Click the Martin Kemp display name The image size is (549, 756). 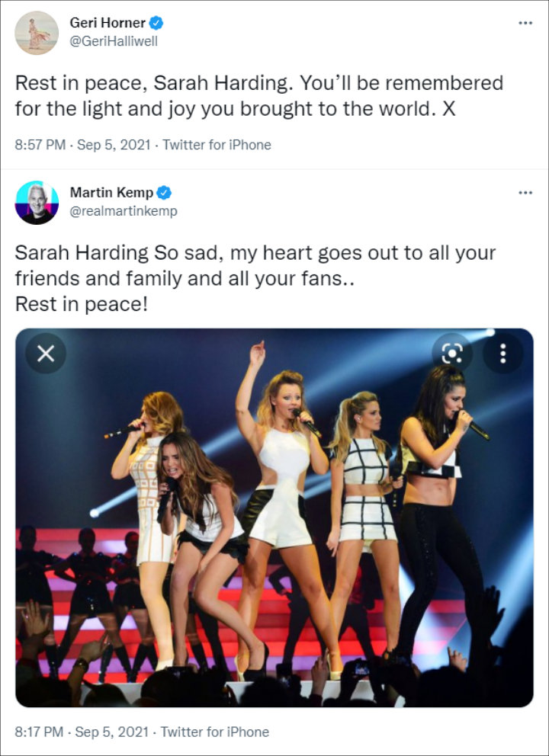point(111,193)
